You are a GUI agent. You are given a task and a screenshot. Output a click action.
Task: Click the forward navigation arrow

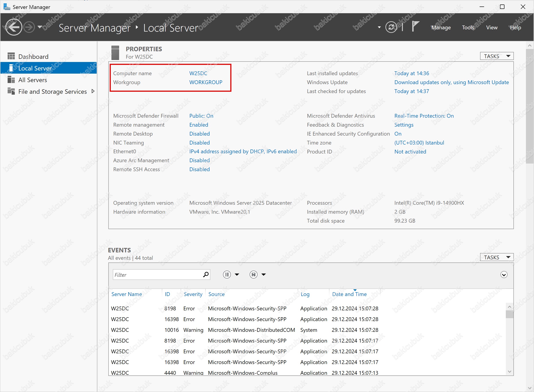tap(29, 27)
